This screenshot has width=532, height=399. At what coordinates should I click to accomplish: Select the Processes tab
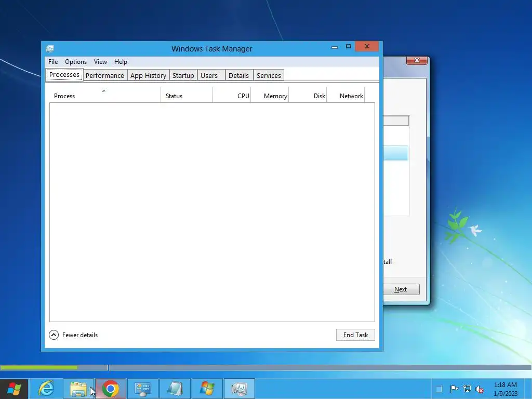64,75
